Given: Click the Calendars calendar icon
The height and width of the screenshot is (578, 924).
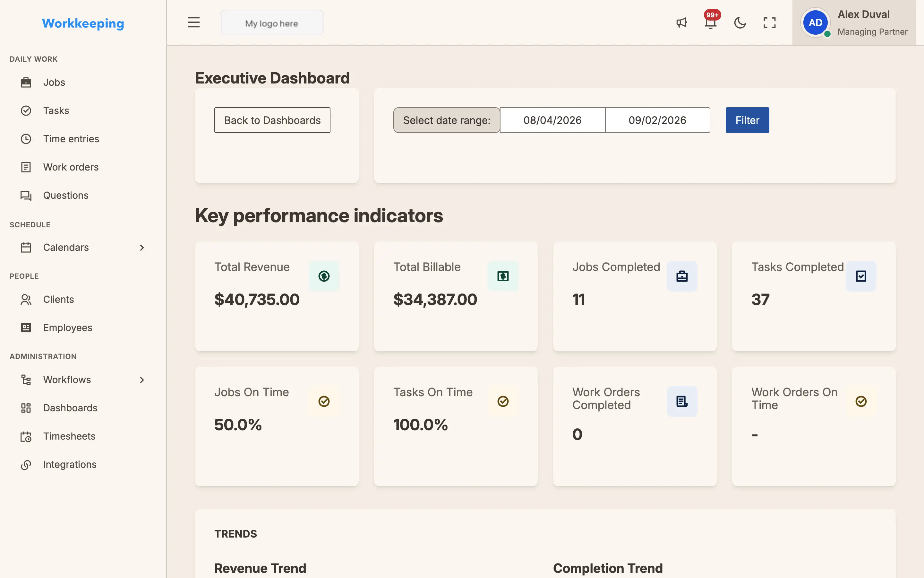Looking at the screenshot, I should (x=26, y=247).
